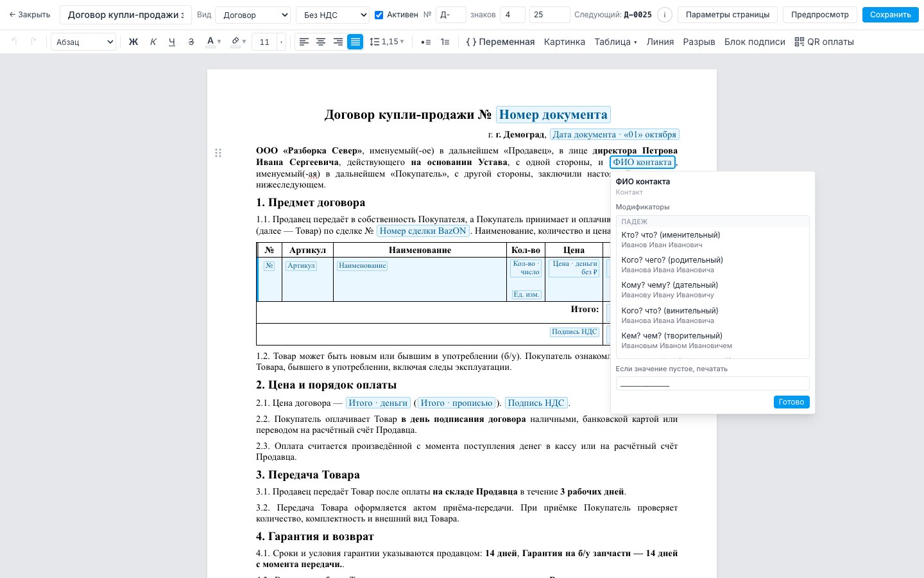
Task: Toggle strikethrough formatting
Action: click(191, 42)
